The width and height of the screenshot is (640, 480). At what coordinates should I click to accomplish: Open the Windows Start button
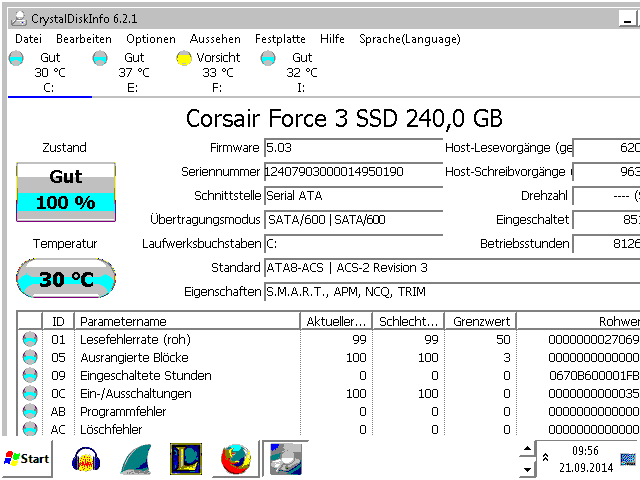point(27,459)
